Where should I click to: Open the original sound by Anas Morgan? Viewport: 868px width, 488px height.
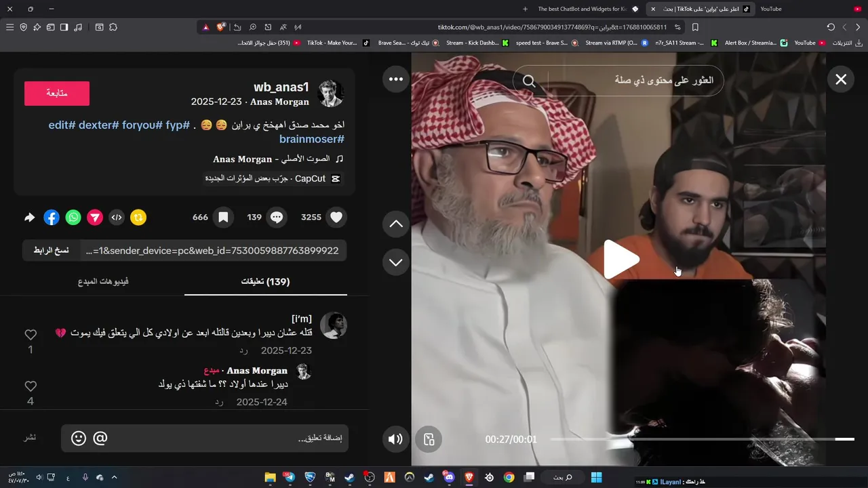click(x=278, y=159)
